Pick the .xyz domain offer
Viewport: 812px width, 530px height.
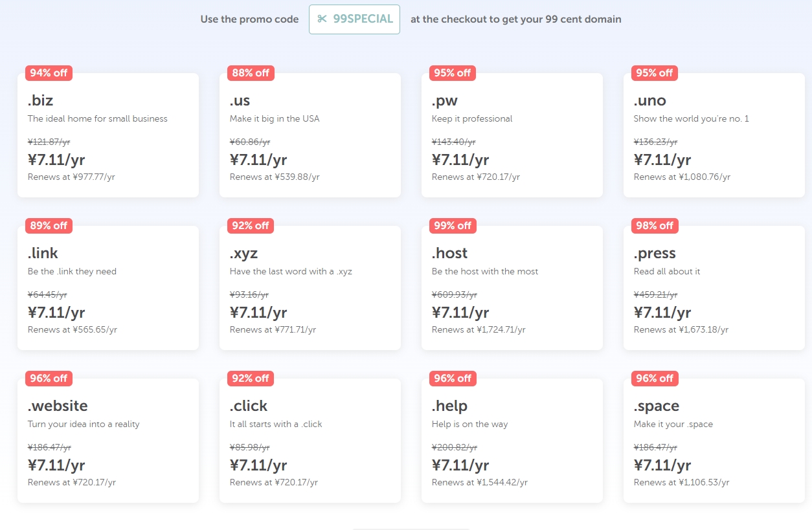point(310,288)
